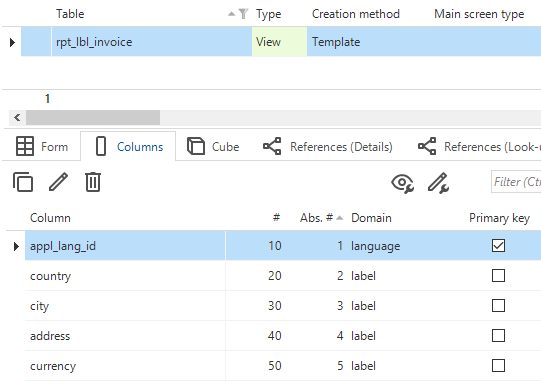Click the Form tab grid icon
This screenshot has height=387, width=541.
25,146
